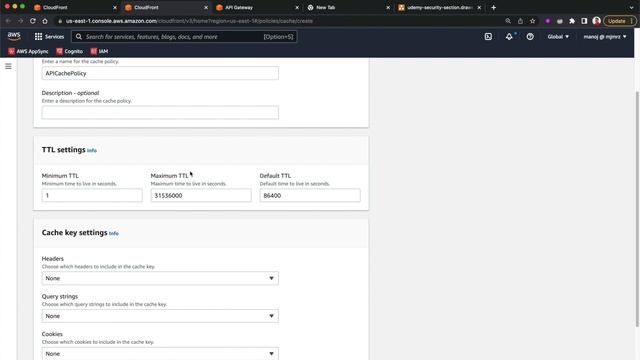Viewport: 640px width, 360px height.
Task: Open the Cookies dropdown
Action: coord(160,353)
